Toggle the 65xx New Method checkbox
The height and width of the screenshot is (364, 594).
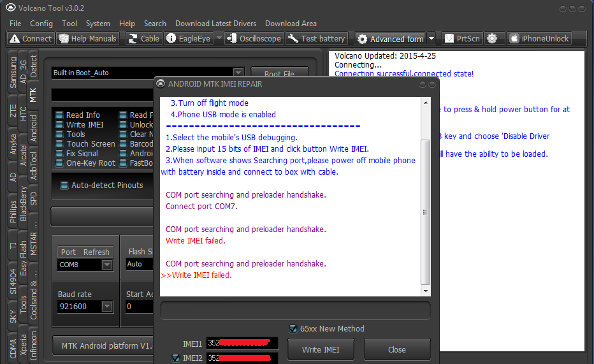(293, 329)
